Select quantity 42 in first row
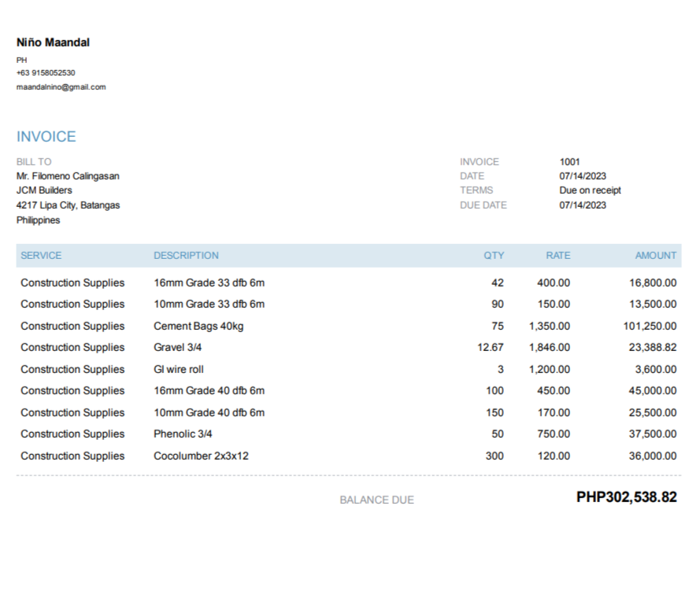Image resolution: width=700 pixels, height=606 pixels. click(498, 283)
